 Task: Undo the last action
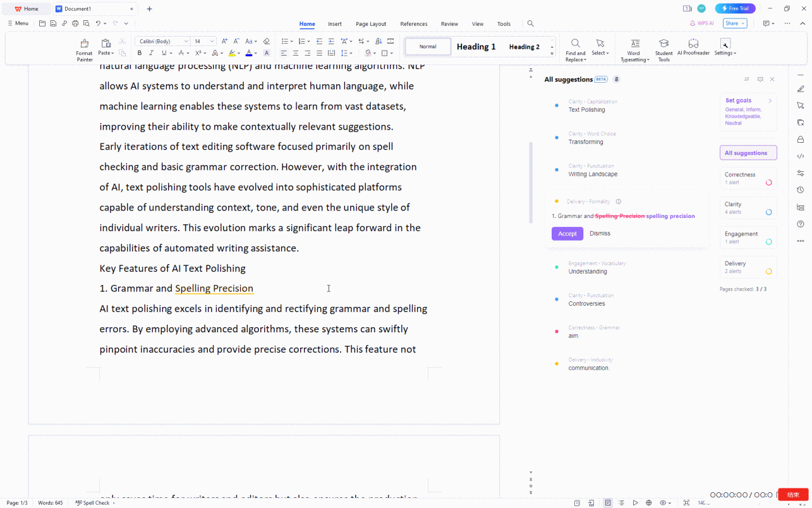[x=98, y=23]
